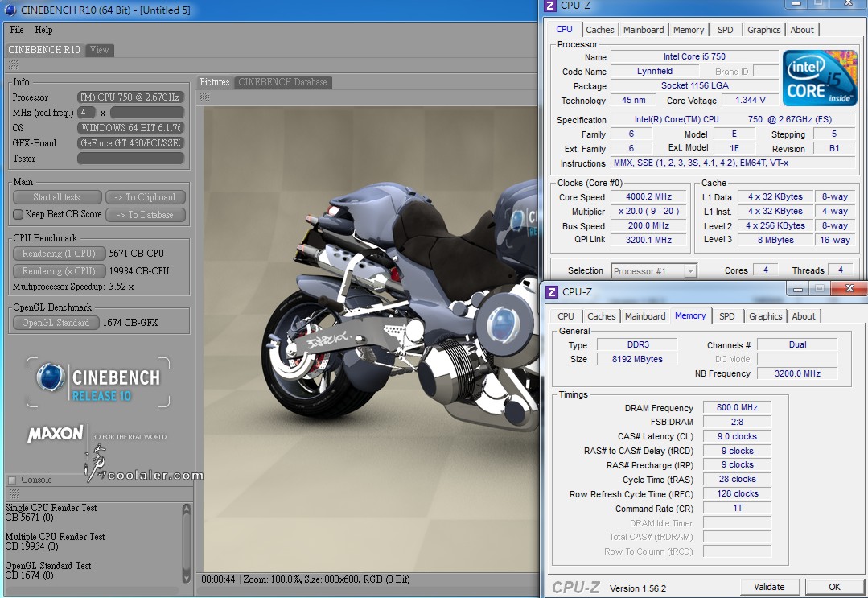Open the Processor #1 selection dropdown
Viewport: 868px width, 598px height.
[654, 270]
